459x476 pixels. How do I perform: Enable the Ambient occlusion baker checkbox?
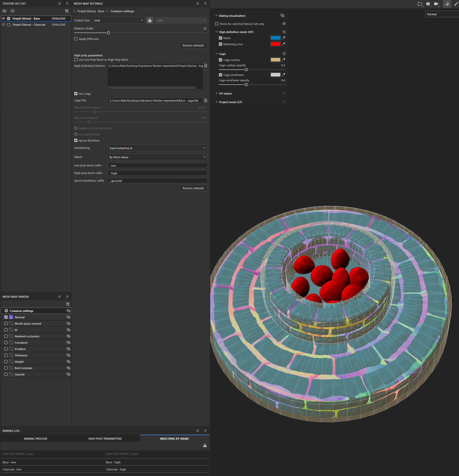[x=6, y=336]
